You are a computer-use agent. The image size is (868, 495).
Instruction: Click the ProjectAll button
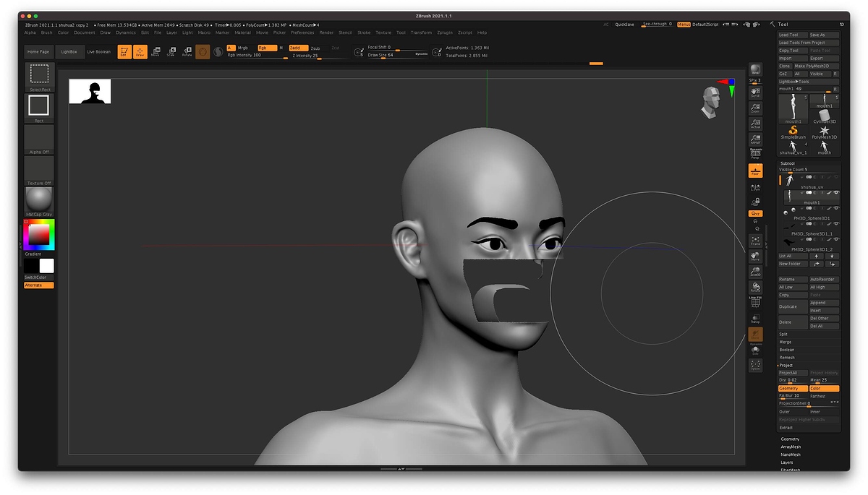tap(793, 373)
